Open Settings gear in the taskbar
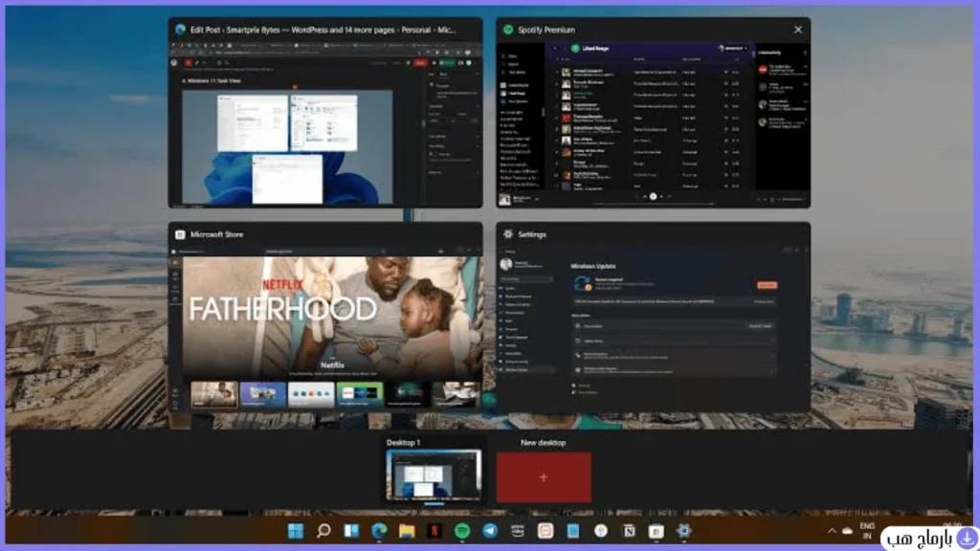Screen dimensions: 980x551 coord(683,531)
